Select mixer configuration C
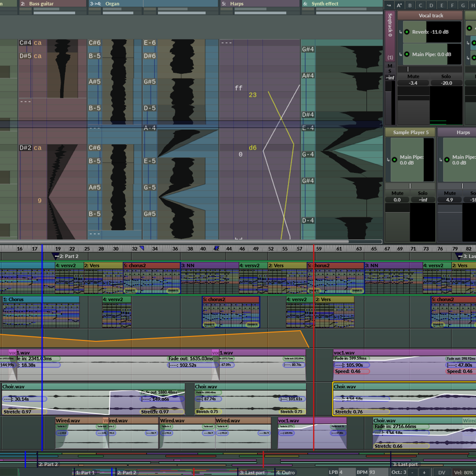Viewport: 476px width, 476px height. point(420,5)
